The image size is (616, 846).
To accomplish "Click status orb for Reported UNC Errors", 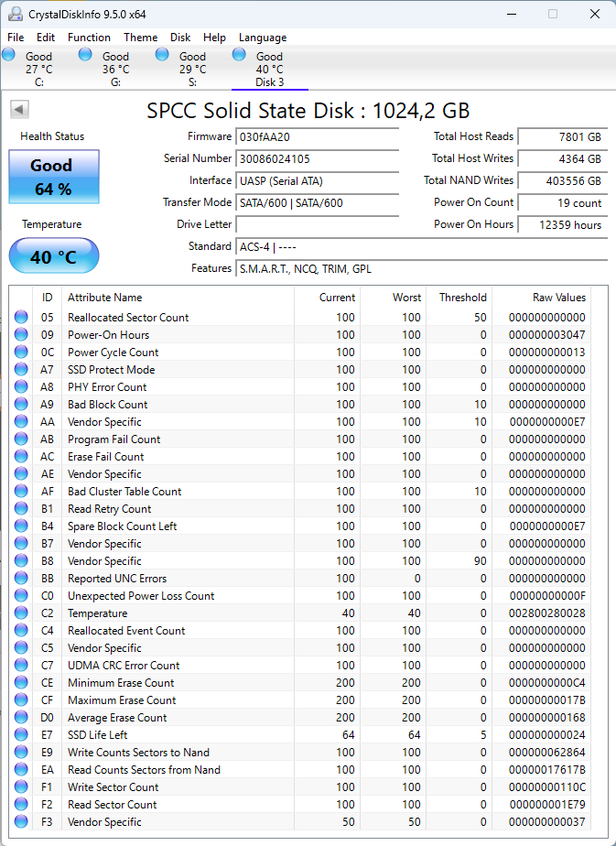I will pos(21,579).
